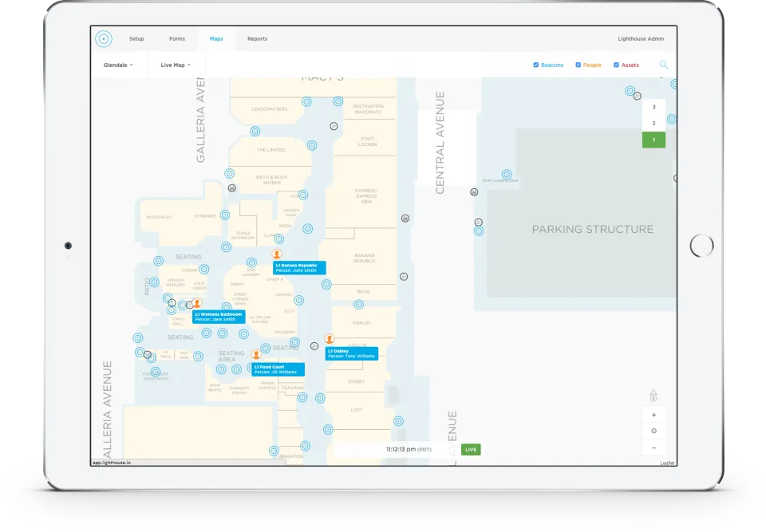Image resolution: width=766 pixels, height=532 pixels.
Task: Expand the Glendale location dropdown
Action: (118, 65)
